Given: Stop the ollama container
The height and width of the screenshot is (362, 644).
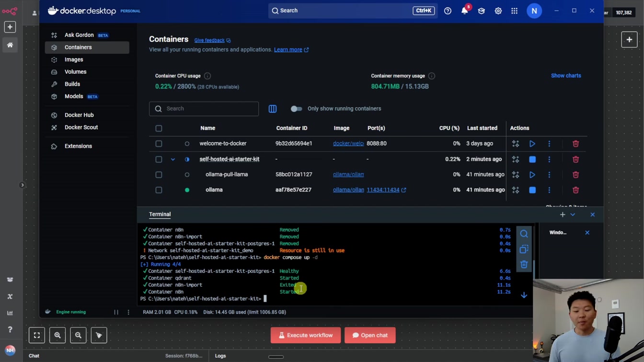Looking at the screenshot, I should click(x=532, y=190).
